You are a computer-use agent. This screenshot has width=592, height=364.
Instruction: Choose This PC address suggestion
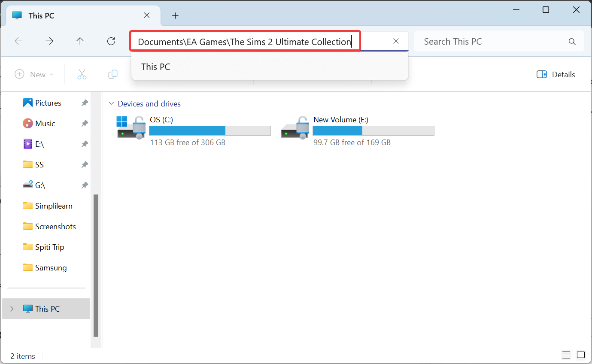[x=270, y=67]
